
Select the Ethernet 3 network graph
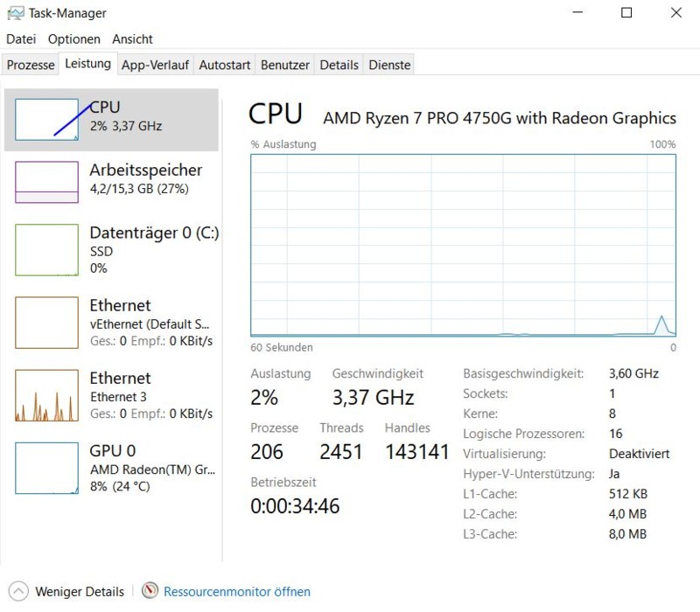coord(47,395)
